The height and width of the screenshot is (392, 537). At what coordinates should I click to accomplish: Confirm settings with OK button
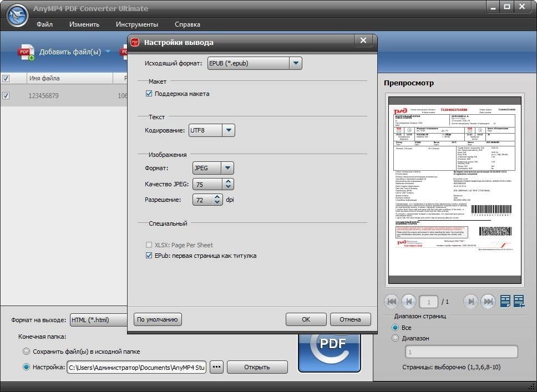click(x=306, y=319)
